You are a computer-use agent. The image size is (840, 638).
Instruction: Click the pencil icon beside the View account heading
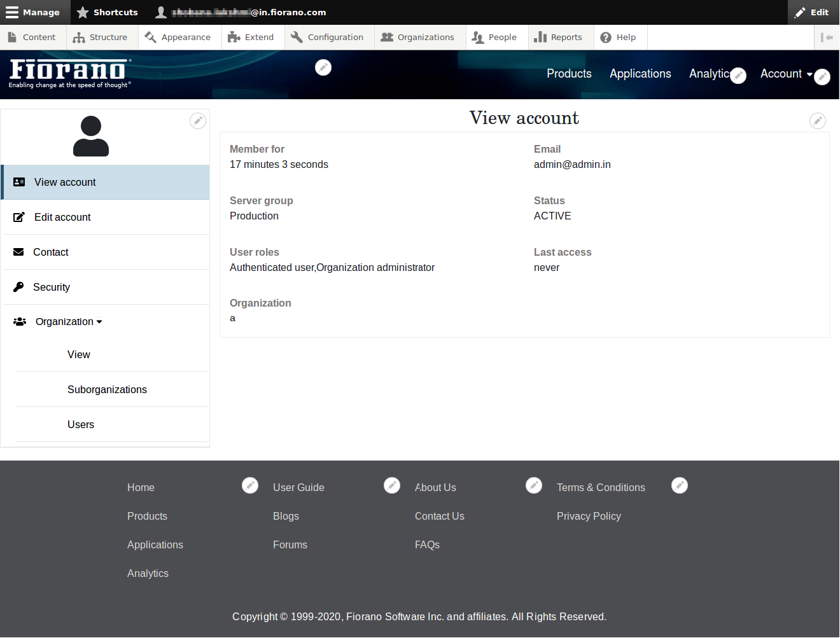tap(818, 120)
